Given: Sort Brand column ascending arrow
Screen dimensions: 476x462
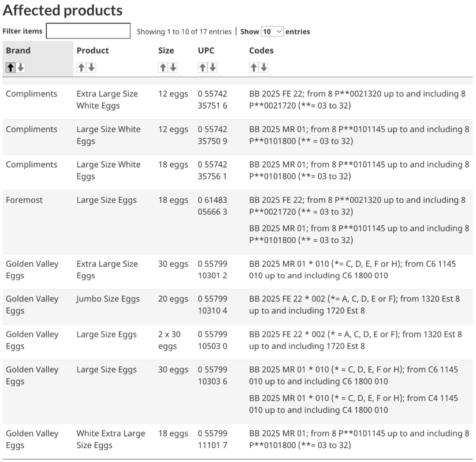Looking at the screenshot, I should click(10, 67).
